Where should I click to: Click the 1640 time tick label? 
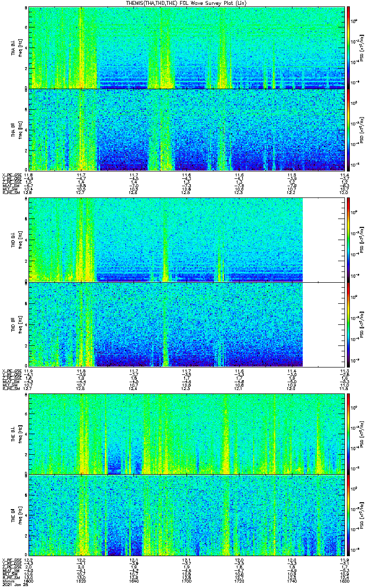coord(134,580)
